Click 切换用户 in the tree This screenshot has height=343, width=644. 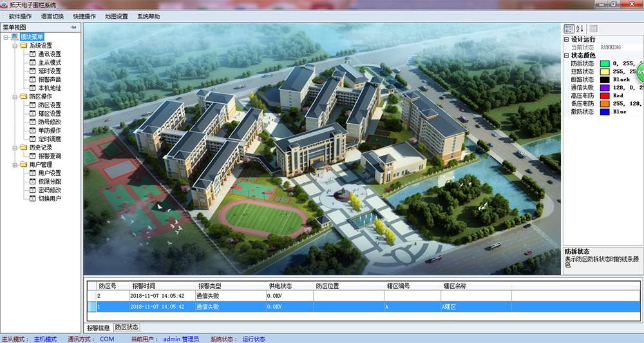[49, 199]
